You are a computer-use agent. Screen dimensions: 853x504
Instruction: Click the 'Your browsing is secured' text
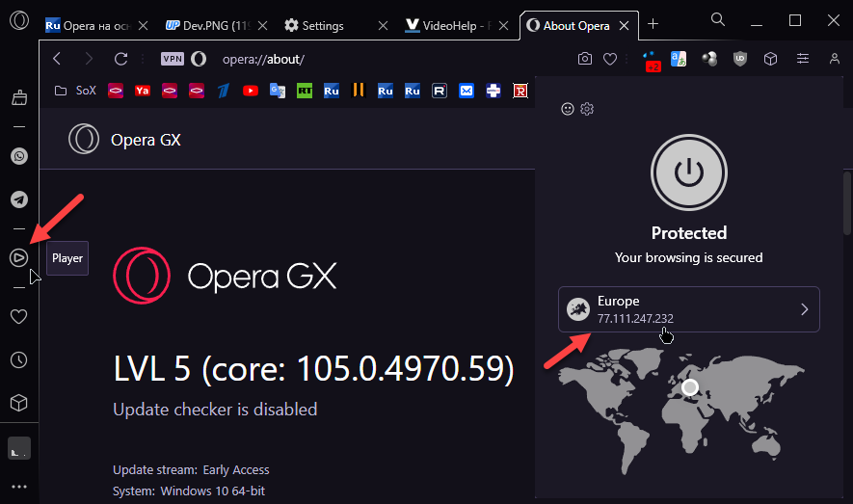pos(689,257)
